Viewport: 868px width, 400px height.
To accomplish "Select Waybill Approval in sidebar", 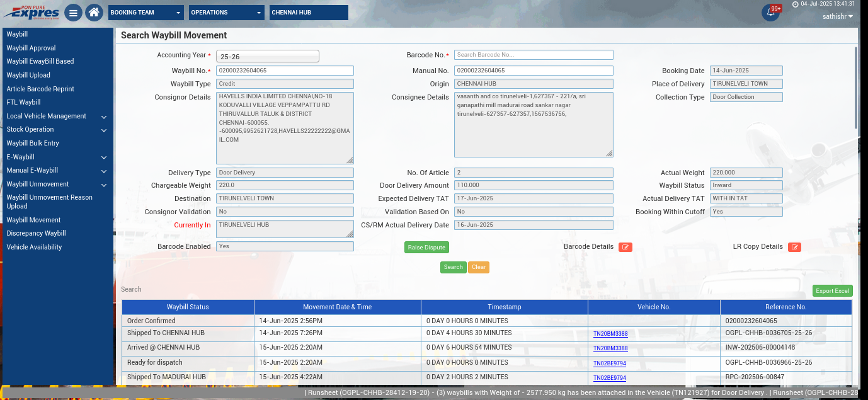I will (x=31, y=48).
